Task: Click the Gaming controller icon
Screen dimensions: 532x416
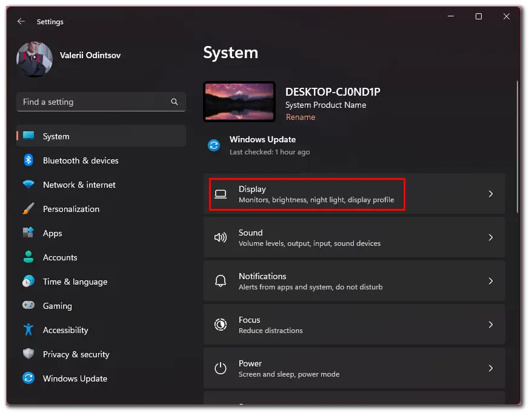Action: (28, 305)
